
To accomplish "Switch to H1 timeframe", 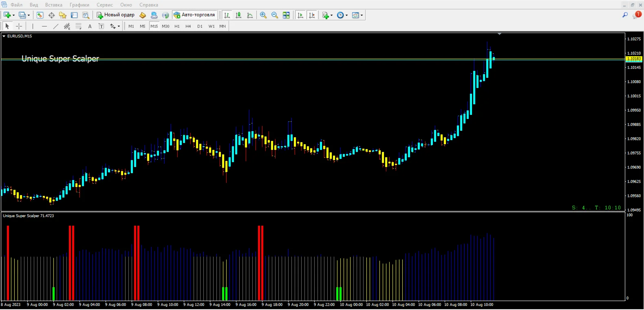I will click(x=177, y=26).
